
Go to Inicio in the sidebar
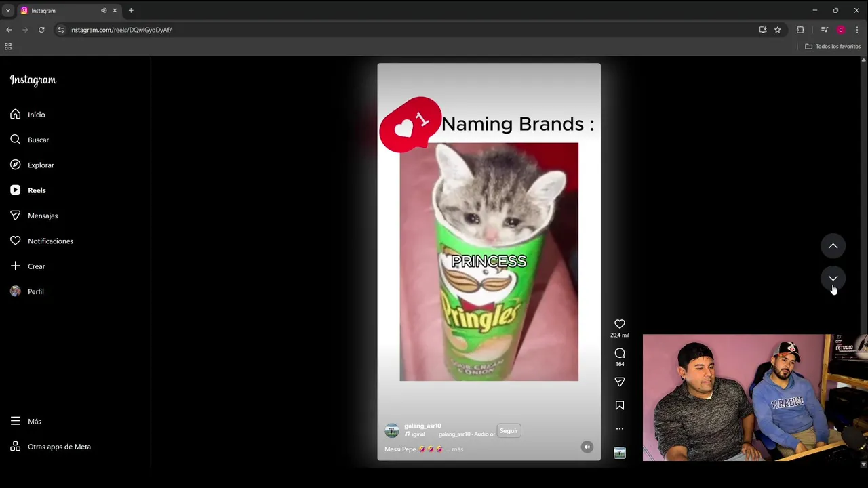coord(28,115)
